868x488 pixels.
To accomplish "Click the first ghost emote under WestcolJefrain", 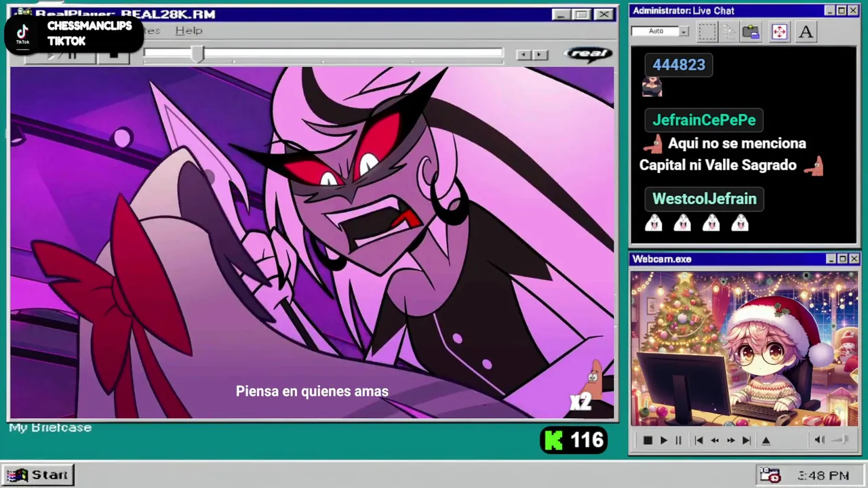I will click(653, 222).
